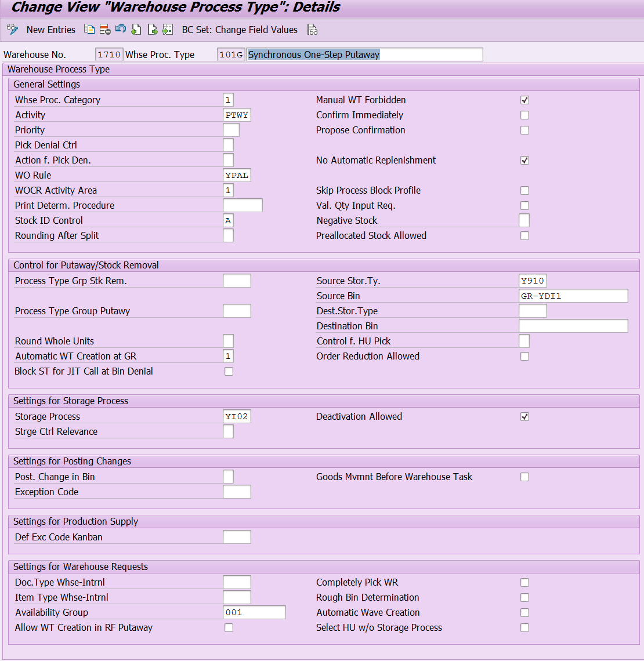Screen dimensions: 644x661
Task: Toggle Display/Change mode with the glasses-pencil icon
Action: coord(12,30)
